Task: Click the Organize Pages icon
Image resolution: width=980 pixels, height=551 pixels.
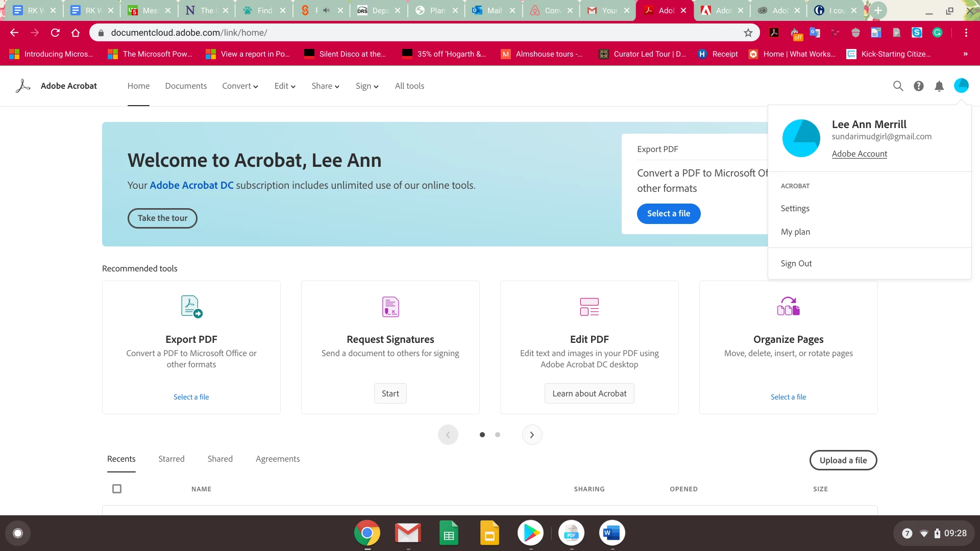Action: coord(788,307)
